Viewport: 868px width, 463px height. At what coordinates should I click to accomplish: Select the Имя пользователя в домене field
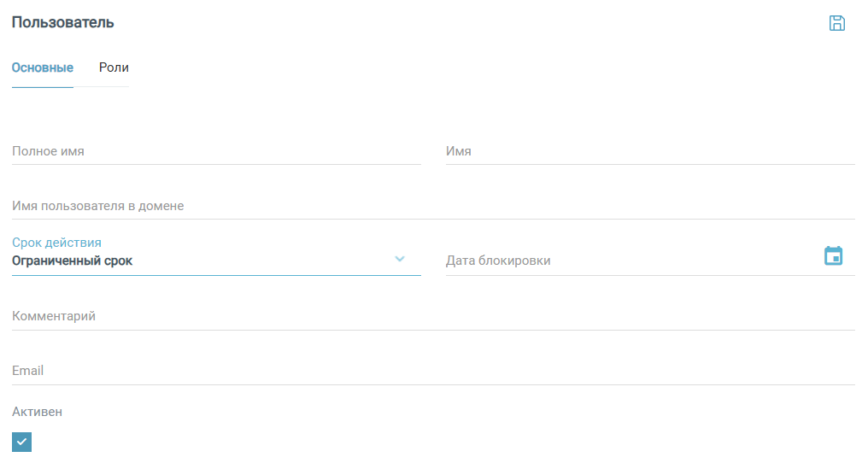pos(433,206)
